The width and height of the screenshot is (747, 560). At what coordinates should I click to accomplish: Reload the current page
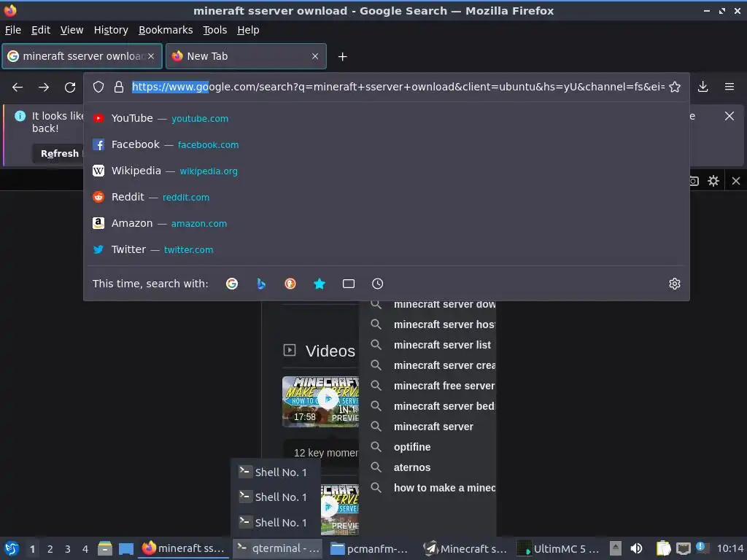[70, 87]
